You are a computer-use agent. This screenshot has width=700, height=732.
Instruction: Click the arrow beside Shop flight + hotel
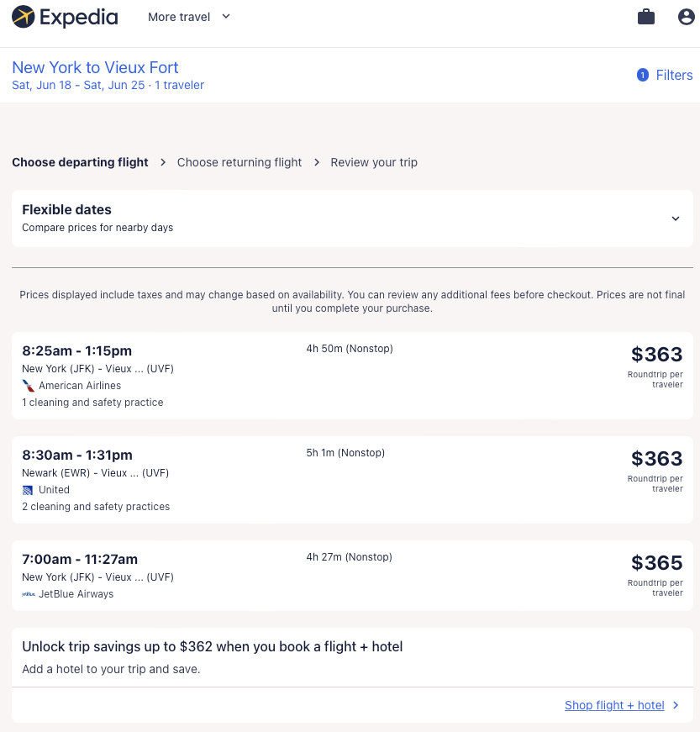click(x=676, y=705)
